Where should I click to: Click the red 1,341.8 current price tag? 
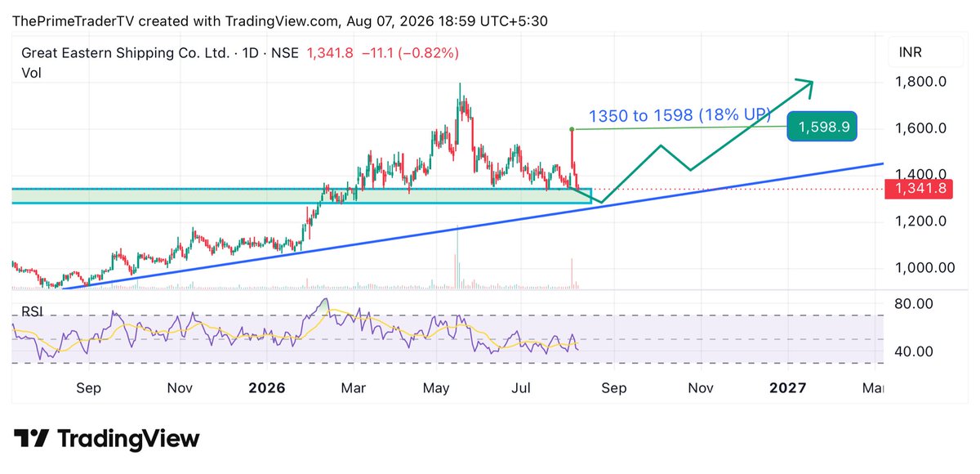pyautogui.click(x=920, y=190)
